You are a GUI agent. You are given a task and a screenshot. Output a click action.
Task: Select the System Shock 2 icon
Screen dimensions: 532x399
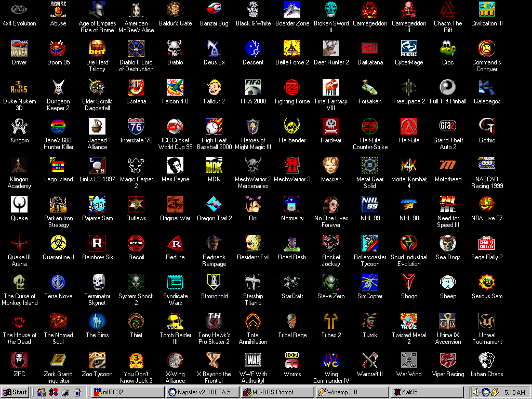coord(136,282)
